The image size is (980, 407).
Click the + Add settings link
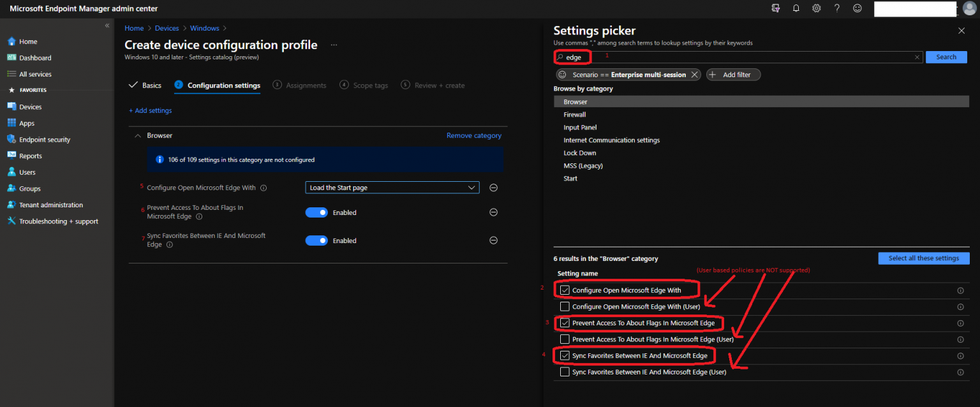coord(150,110)
